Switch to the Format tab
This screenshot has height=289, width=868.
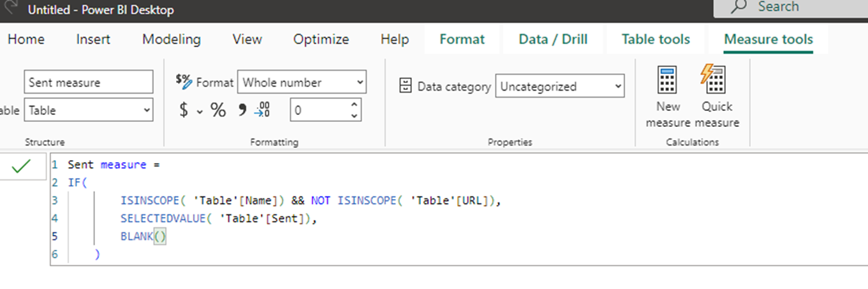coord(462,39)
